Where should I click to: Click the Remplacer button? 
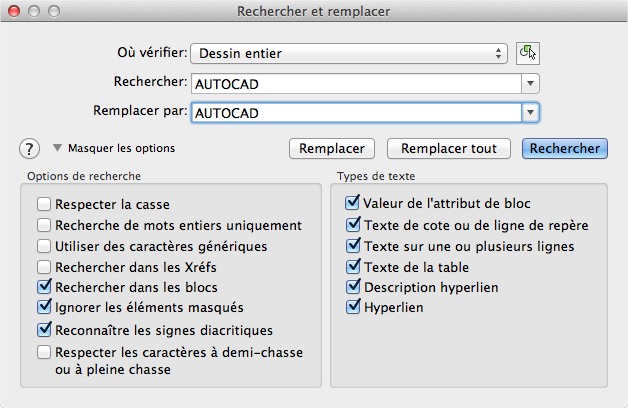pos(332,149)
